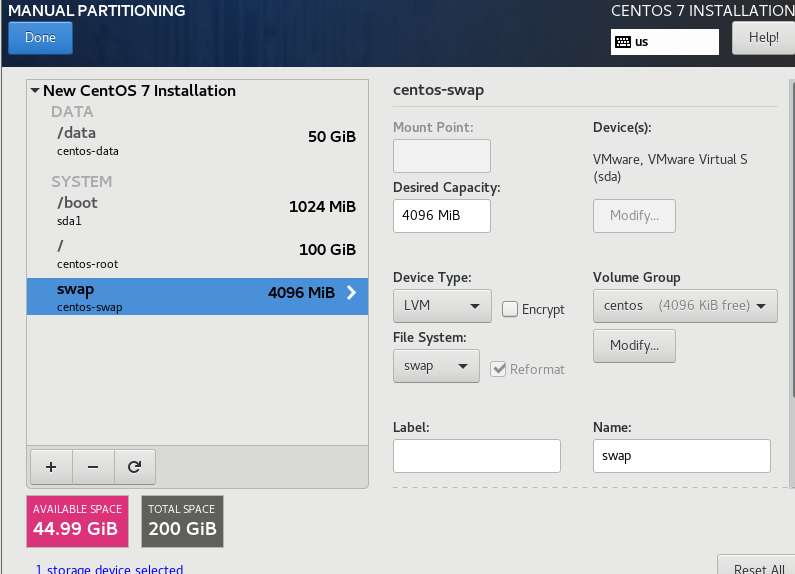This screenshot has width=795, height=574.
Task: Select the /data centos-data partition
Action: [x=197, y=141]
